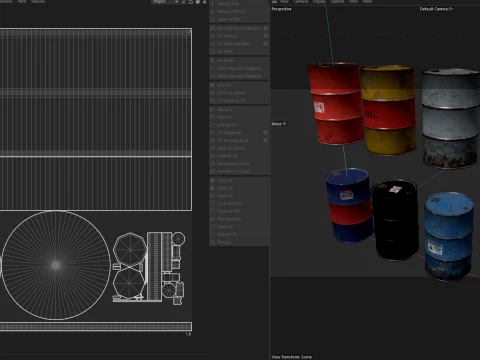Select the red barrel in the viewport
The image size is (480, 360).
pyautogui.click(x=336, y=103)
